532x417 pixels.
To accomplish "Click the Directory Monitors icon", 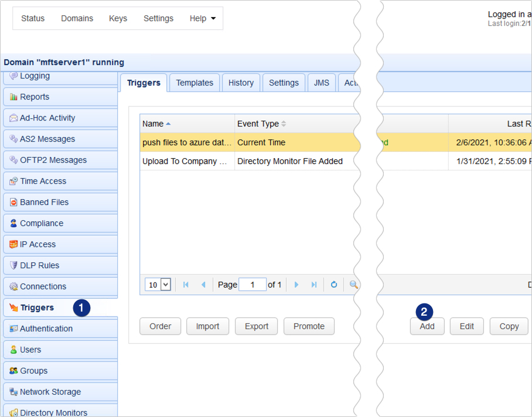I will [13, 412].
